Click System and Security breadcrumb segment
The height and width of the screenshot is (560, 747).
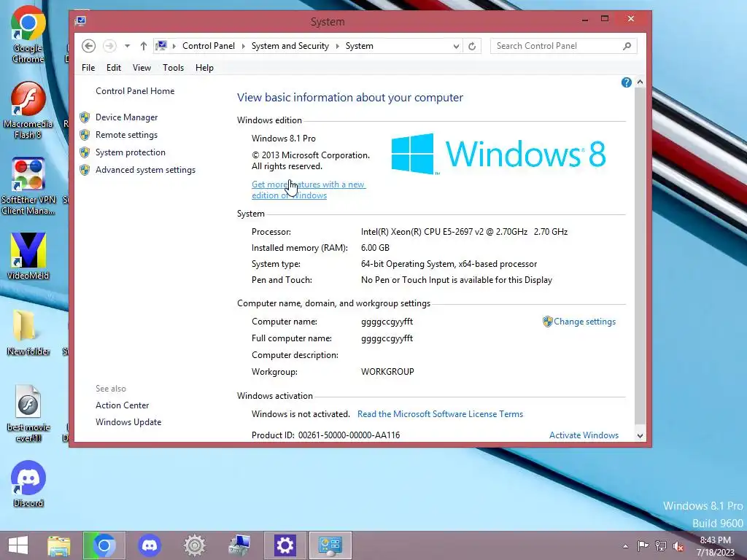pos(290,46)
